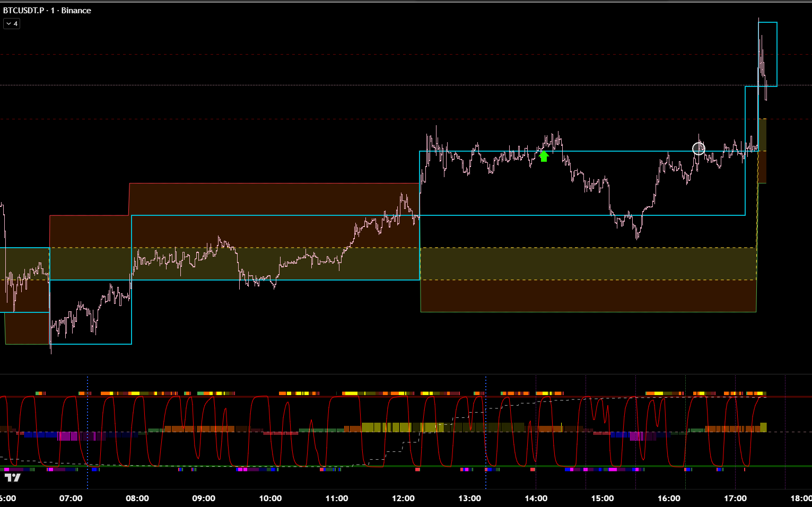Click the BTCUSDT.P symbol title
Viewport: 812px width, 507px height.
pyautogui.click(x=24, y=11)
